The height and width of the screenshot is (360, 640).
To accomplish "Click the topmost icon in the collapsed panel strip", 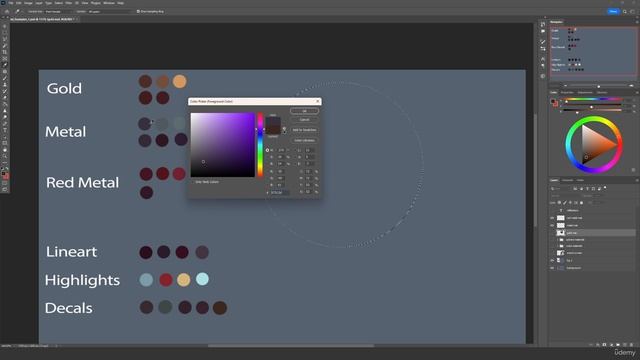I will point(543,24).
